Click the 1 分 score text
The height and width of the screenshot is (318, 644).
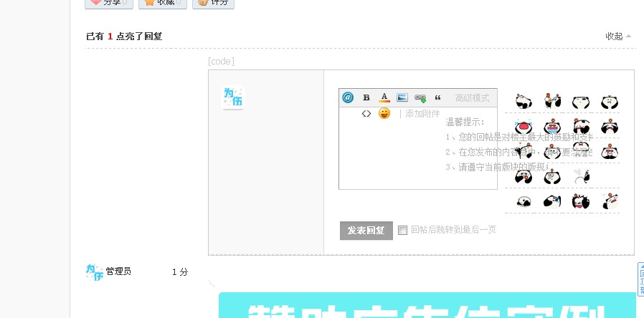tap(180, 271)
